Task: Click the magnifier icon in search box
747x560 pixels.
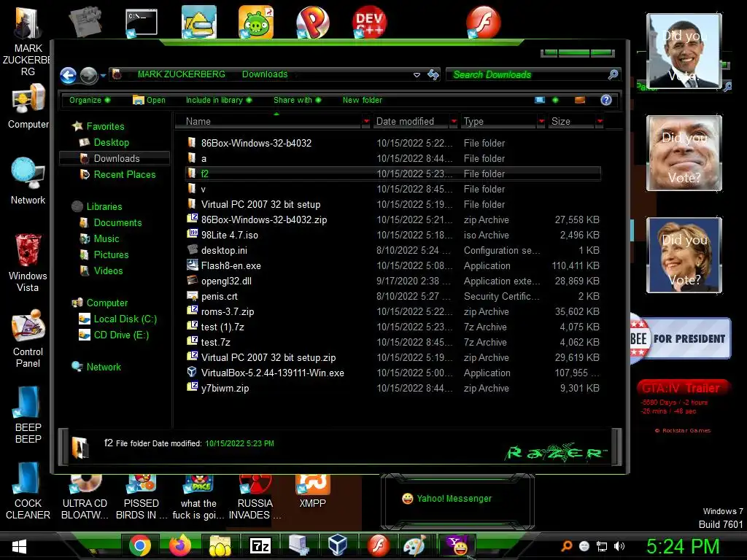Action: (x=613, y=74)
